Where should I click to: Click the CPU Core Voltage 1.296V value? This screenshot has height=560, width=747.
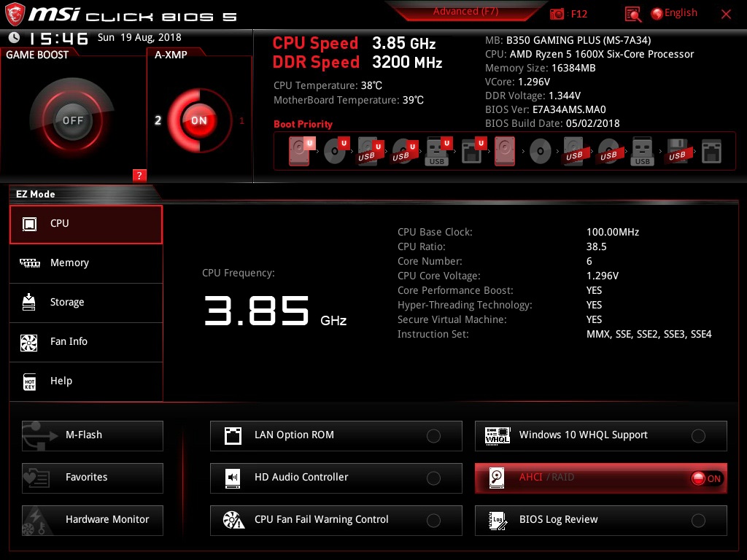pyautogui.click(x=603, y=276)
